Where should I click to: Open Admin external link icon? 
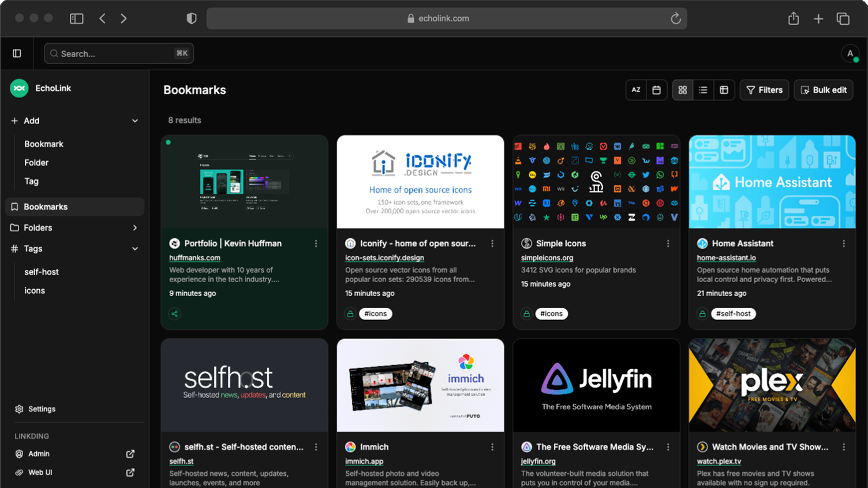tap(130, 454)
